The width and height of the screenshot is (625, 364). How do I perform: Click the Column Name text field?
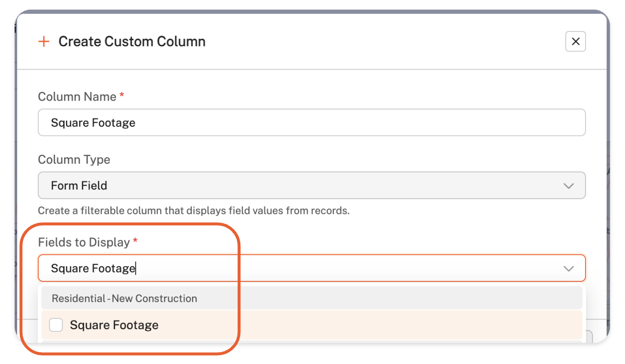pyautogui.click(x=311, y=122)
